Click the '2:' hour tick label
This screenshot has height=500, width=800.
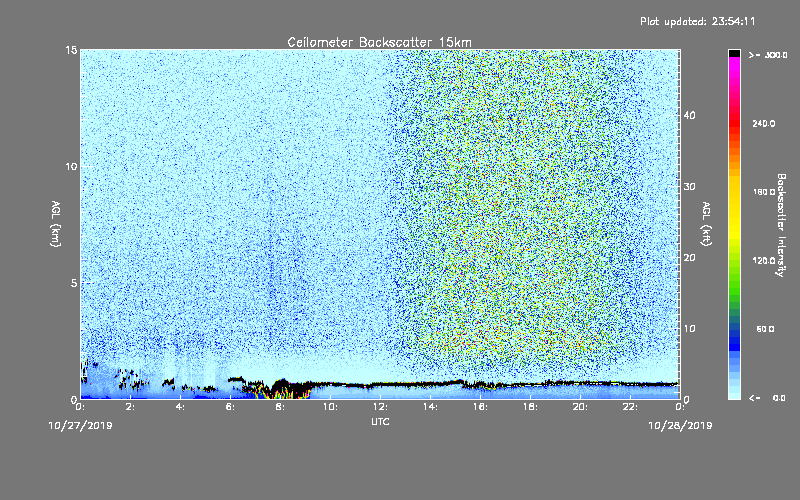(x=130, y=407)
